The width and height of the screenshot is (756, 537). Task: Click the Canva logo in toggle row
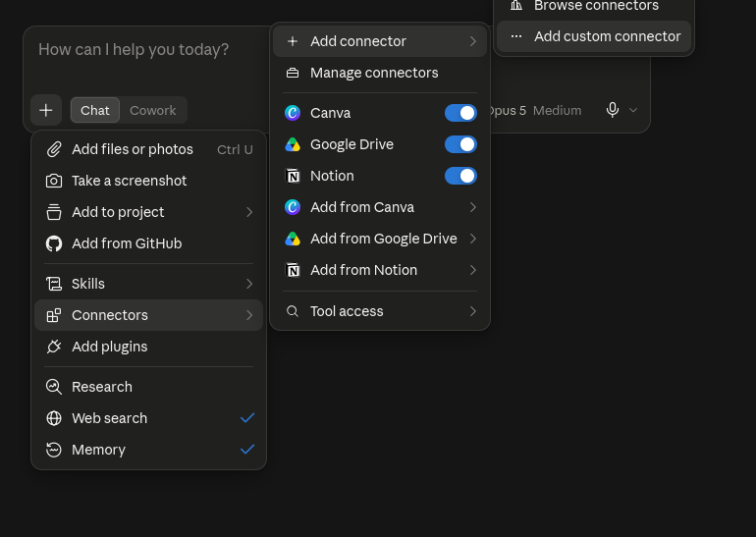pyautogui.click(x=293, y=113)
